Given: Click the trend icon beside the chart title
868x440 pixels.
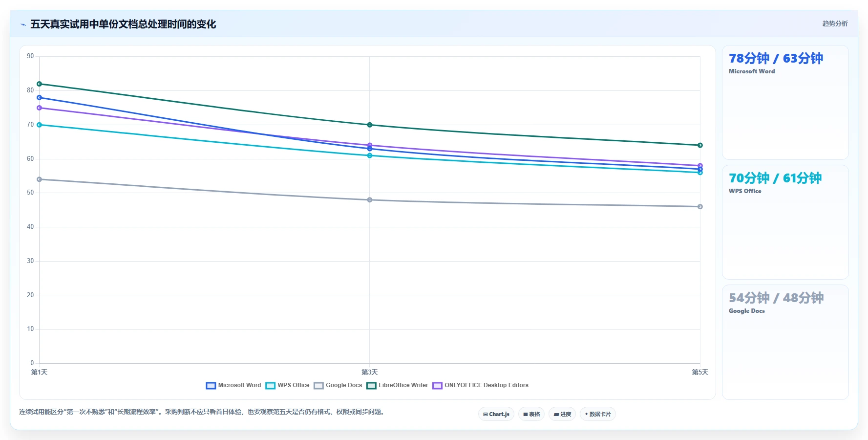Looking at the screenshot, I should tap(23, 24).
